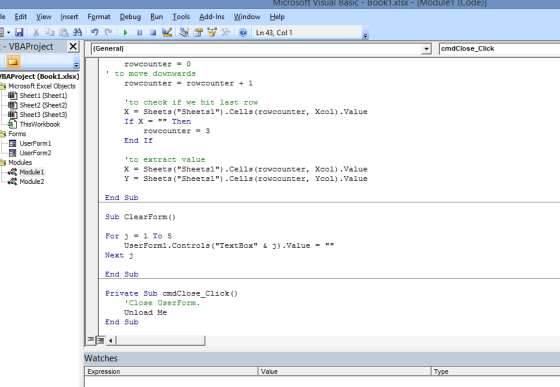Open Visual Basic Help icon
The width and height of the screenshot is (560, 387).
[x=243, y=32]
